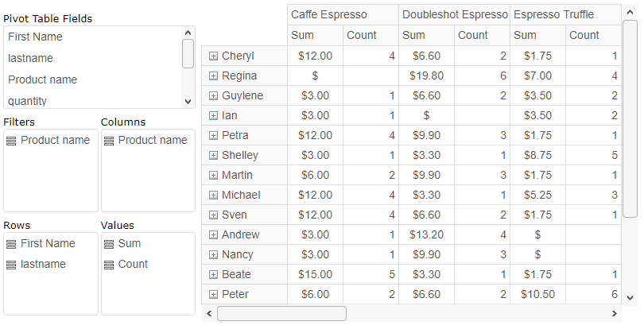The image size is (644, 333).
Task: Expand the Petra row group
Action: pos(213,135)
